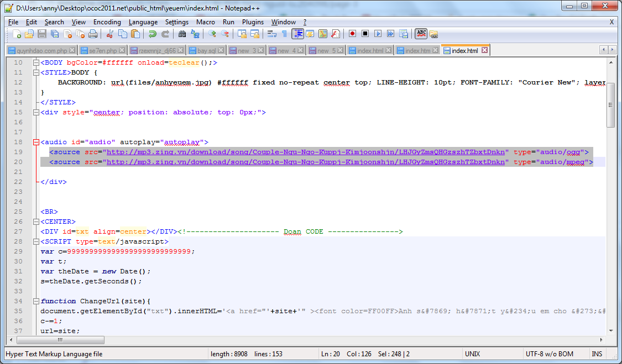Open the Language menu
Screen dimensions: 622x364
(x=143, y=22)
